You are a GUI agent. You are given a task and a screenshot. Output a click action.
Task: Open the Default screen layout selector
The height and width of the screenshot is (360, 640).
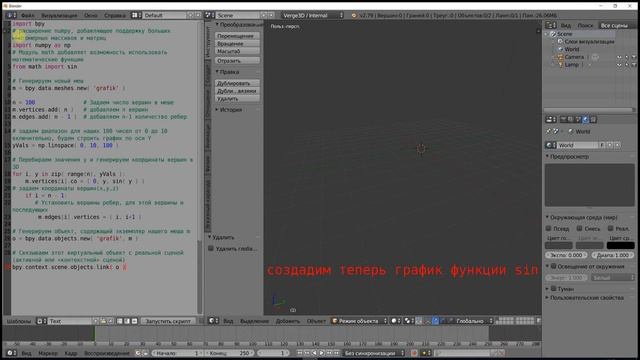(164, 15)
